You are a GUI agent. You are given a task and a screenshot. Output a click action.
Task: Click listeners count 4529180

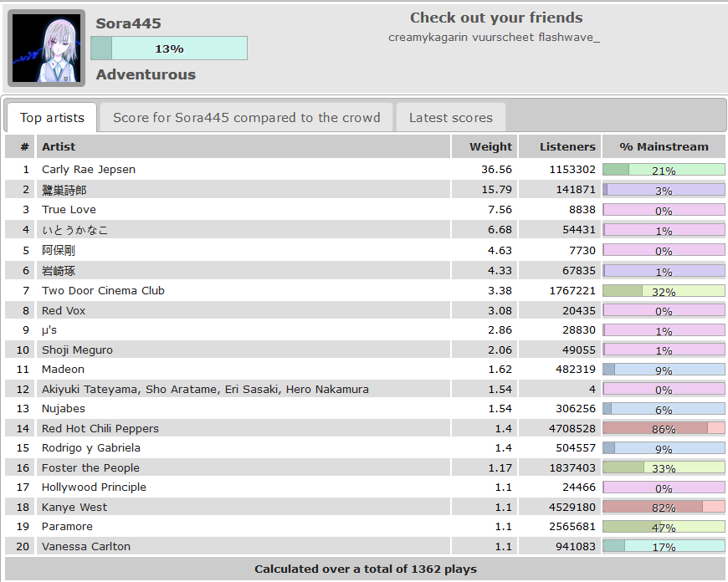572,508
